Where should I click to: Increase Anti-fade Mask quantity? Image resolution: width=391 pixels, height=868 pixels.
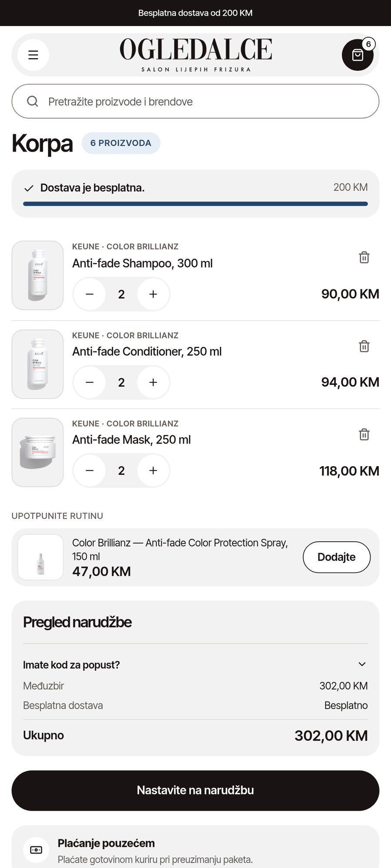(153, 470)
